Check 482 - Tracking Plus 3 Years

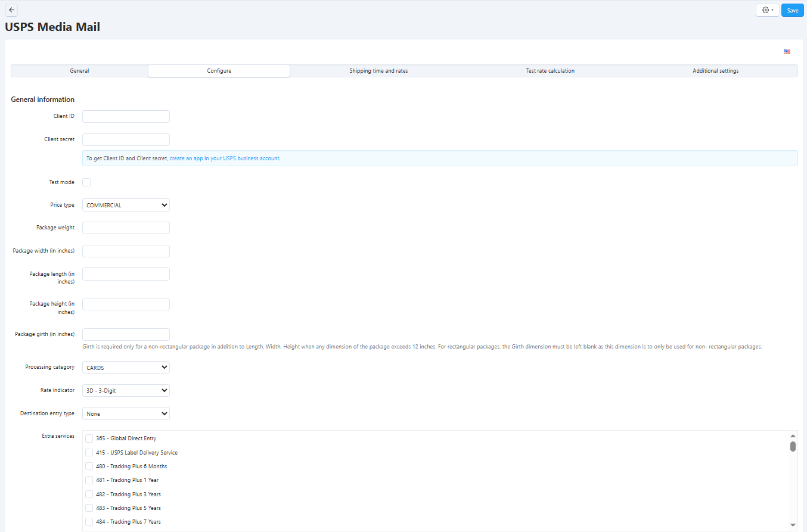(x=89, y=494)
